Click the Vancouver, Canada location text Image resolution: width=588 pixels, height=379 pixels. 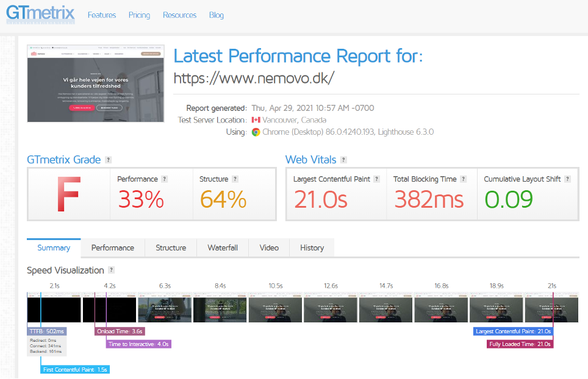[295, 120]
